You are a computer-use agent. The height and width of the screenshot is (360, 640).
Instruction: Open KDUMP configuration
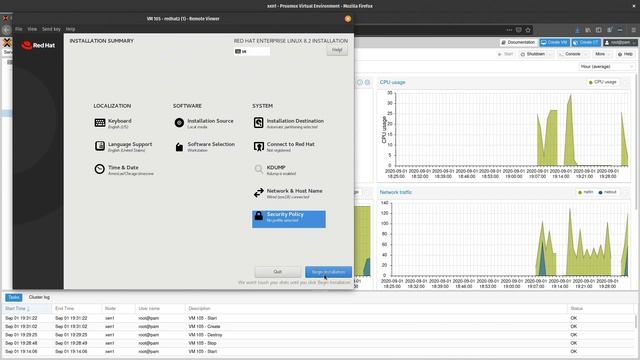[x=274, y=170]
